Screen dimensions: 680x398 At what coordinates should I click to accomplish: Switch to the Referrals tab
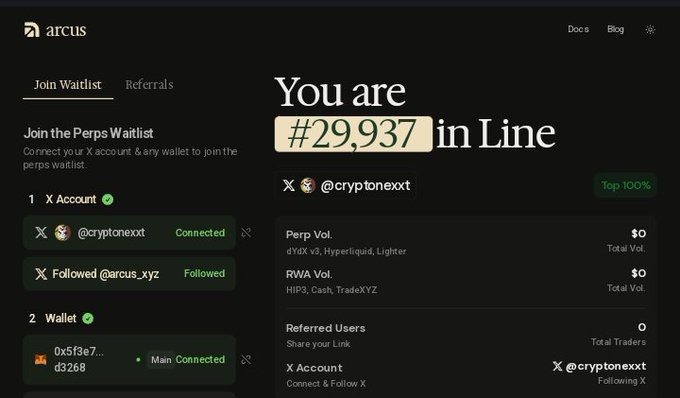(149, 85)
